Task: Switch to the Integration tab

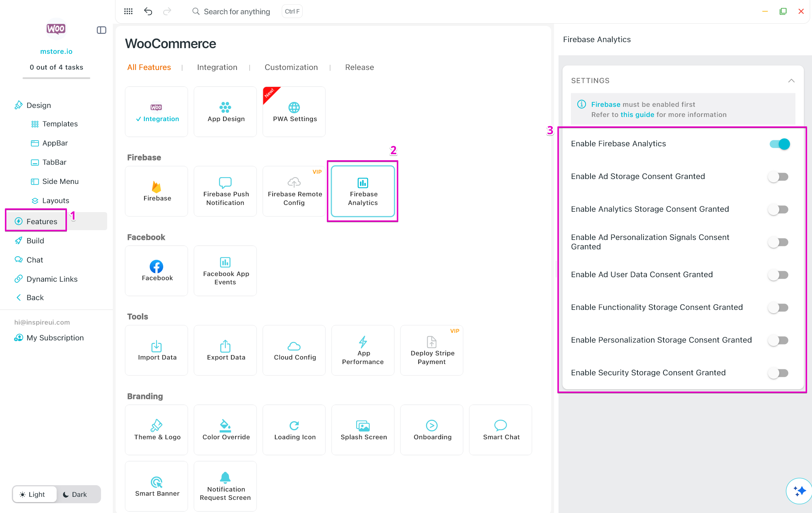Action: [x=217, y=67]
